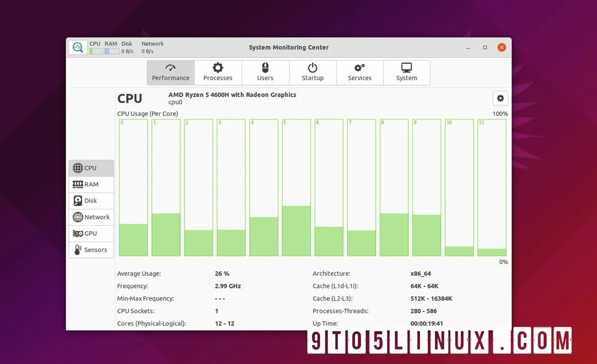Select RAM in the sidebar
Viewport: 597px width, 364px height.
click(91, 184)
